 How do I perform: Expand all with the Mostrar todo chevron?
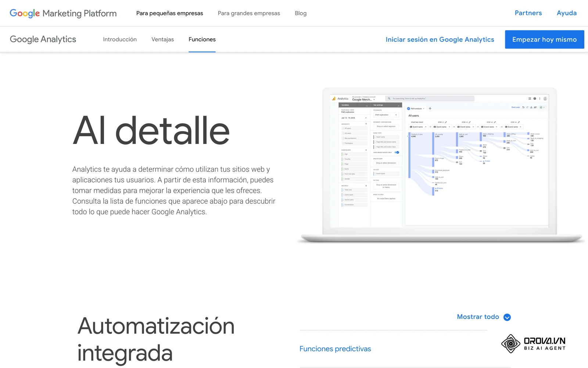(x=507, y=317)
